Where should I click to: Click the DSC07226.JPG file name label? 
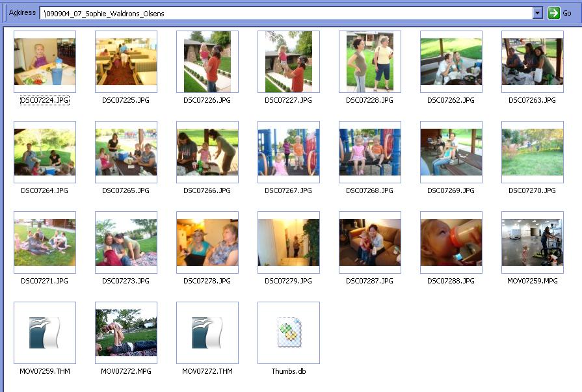[x=207, y=100]
